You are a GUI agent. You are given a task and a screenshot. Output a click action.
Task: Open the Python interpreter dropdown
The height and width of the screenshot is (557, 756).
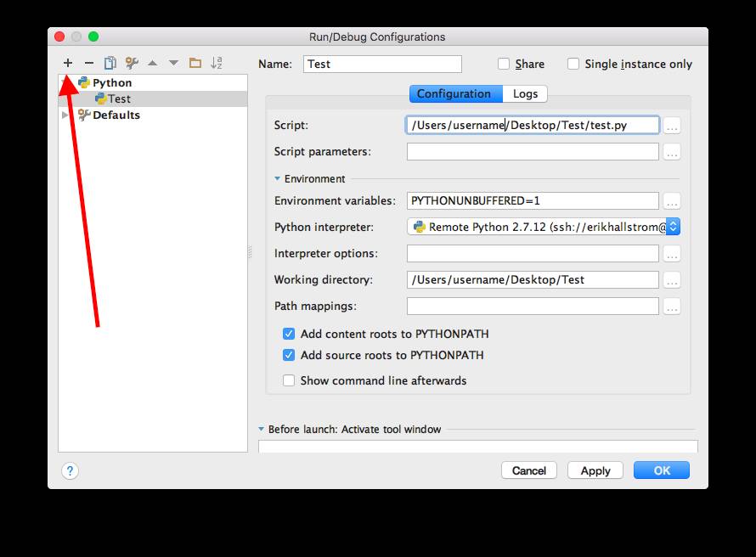544,227
